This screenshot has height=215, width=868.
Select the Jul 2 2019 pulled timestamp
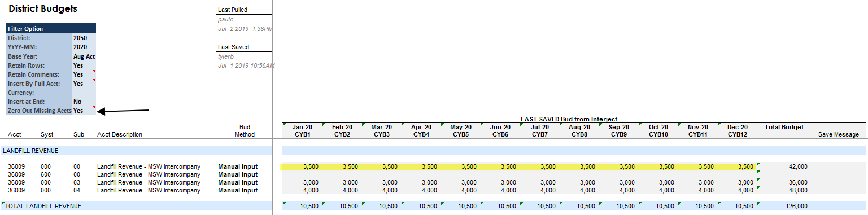pos(246,28)
